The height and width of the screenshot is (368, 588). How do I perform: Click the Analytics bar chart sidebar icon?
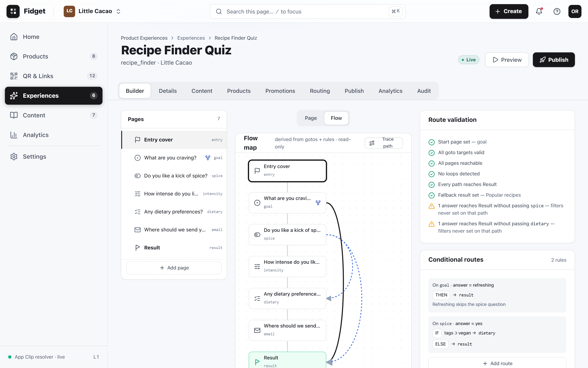(14, 135)
